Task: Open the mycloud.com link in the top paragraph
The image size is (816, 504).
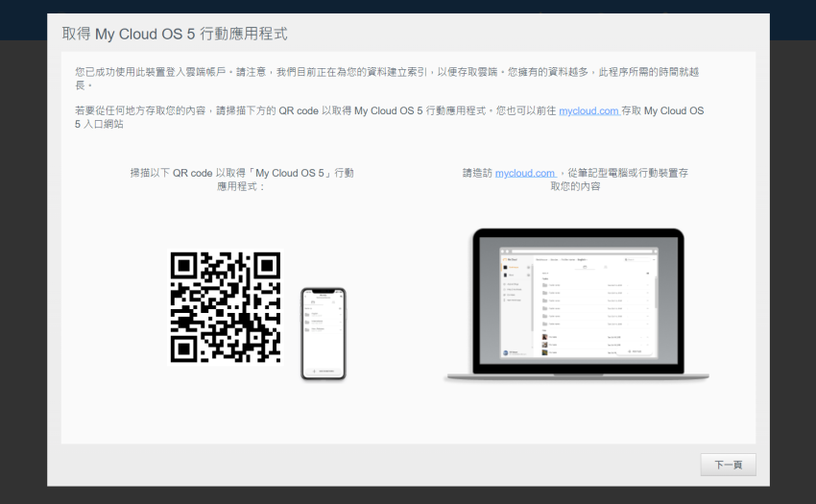Action: click(588, 111)
